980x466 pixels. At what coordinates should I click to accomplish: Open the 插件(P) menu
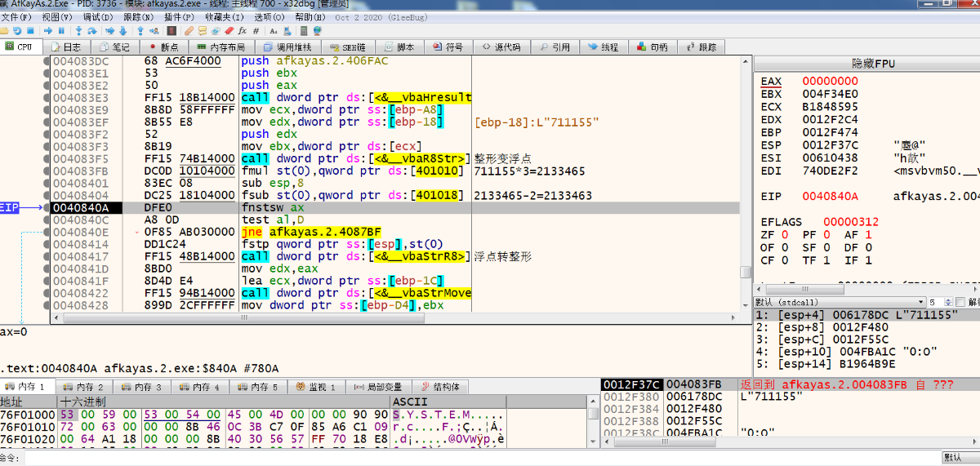click(x=179, y=16)
